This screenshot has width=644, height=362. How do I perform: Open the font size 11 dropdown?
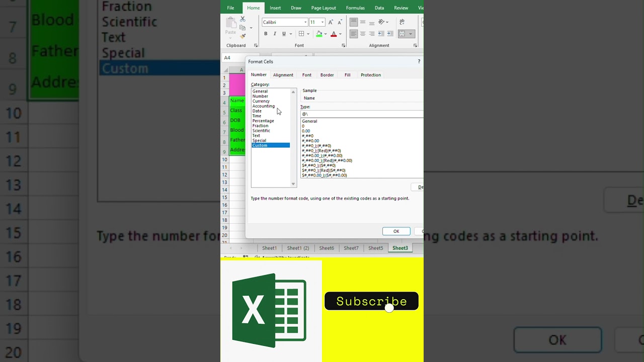[x=322, y=22]
